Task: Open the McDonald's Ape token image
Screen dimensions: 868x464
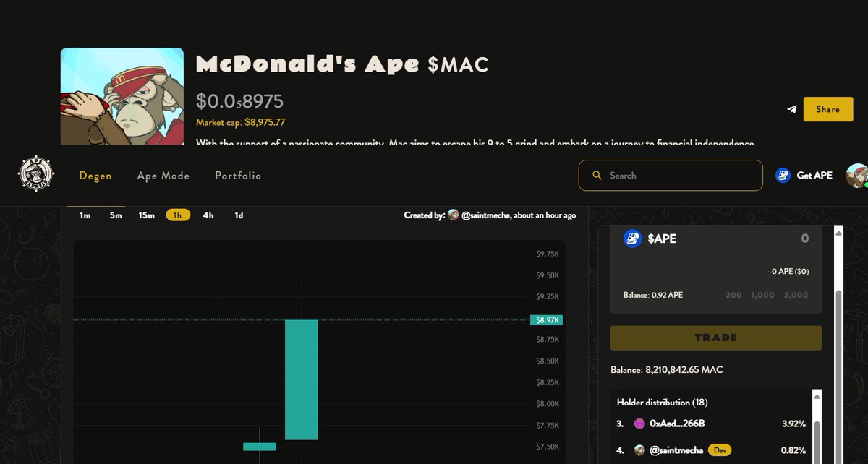Action: (x=122, y=96)
